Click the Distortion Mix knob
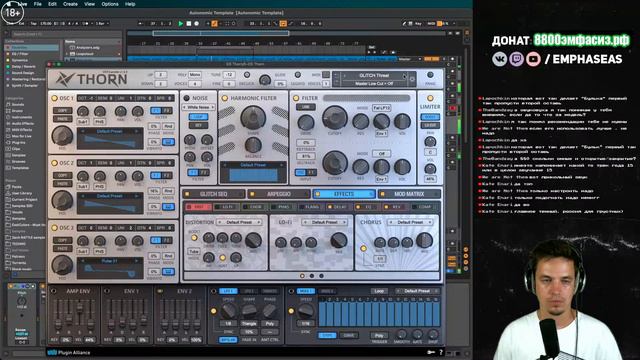This screenshot has height=360, width=640. tap(253, 240)
